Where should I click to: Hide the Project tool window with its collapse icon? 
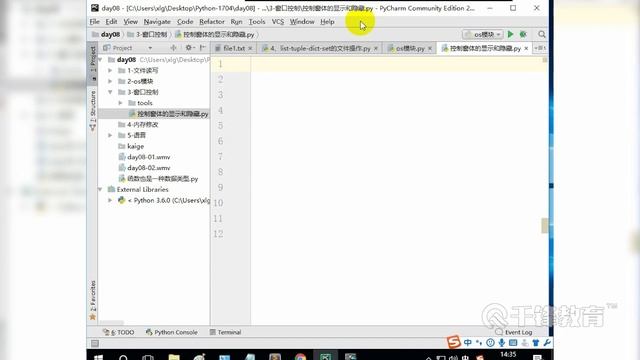[202, 48]
